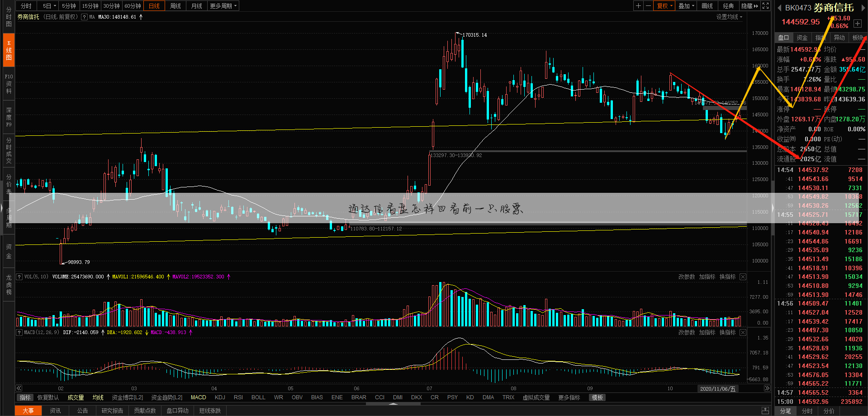Open 异动 tab in quote panel
Screen dimensions: 868x416
(x=840, y=38)
